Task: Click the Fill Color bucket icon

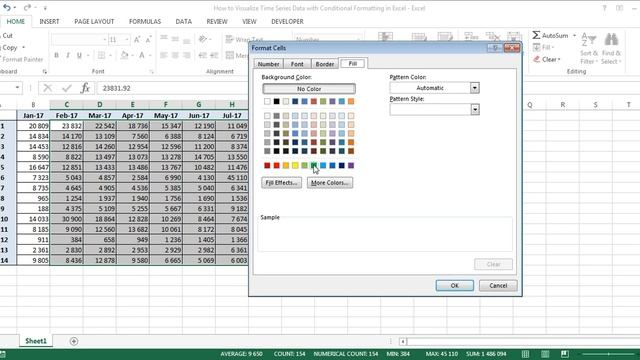Action: coord(124,55)
